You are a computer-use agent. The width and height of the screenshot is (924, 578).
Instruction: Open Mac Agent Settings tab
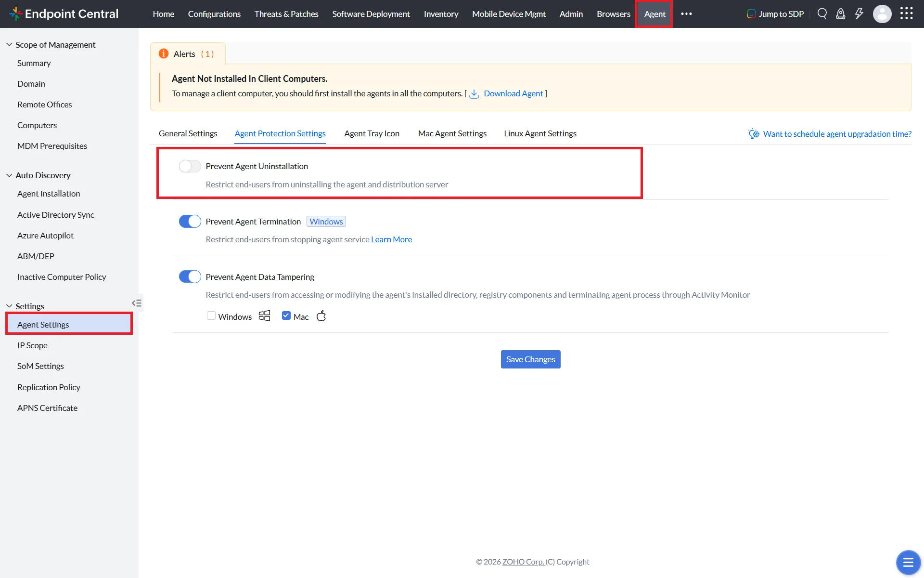coord(452,133)
